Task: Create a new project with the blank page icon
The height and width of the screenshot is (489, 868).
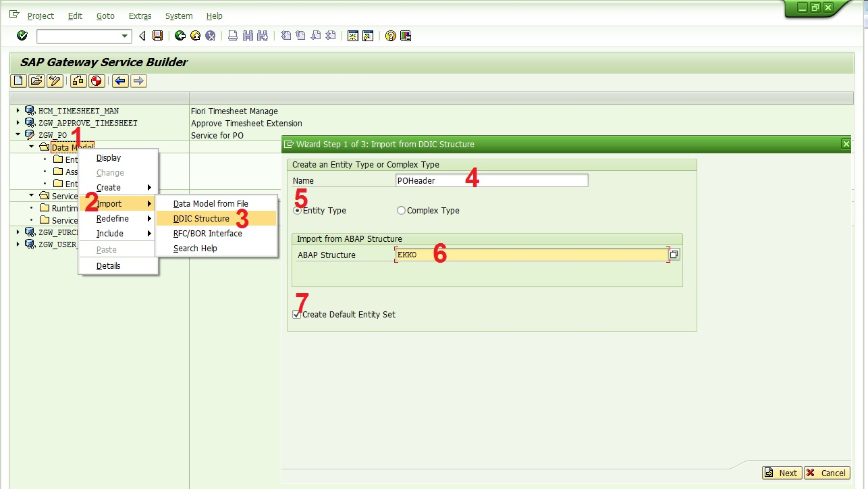Action: click(18, 80)
